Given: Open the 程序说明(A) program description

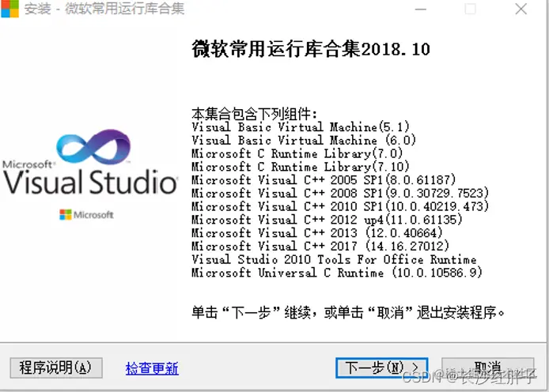Looking at the screenshot, I should pos(56,367).
